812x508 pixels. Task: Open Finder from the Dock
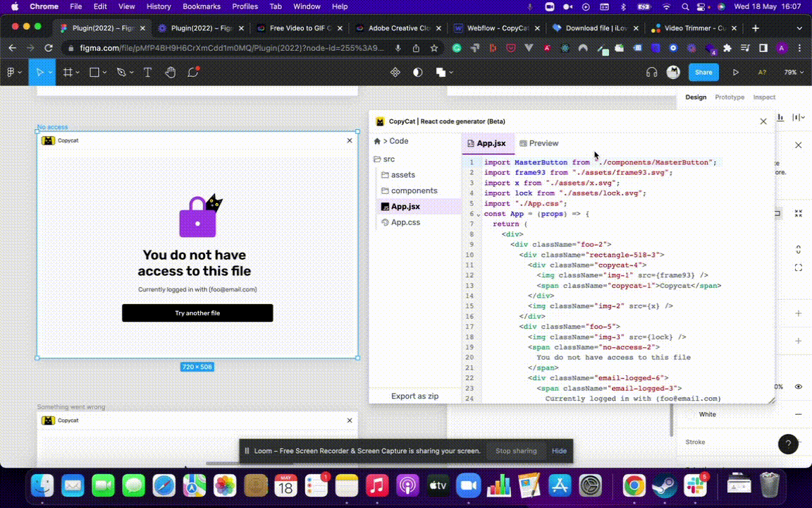pyautogui.click(x=42, y=486)
